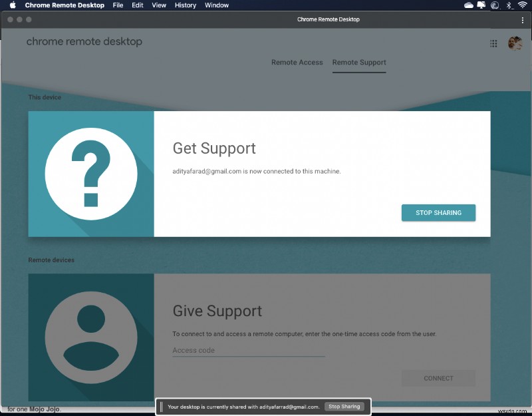532x416 pixels.
Task: Open the three-dot window options menu
Action: pos(523,20)
